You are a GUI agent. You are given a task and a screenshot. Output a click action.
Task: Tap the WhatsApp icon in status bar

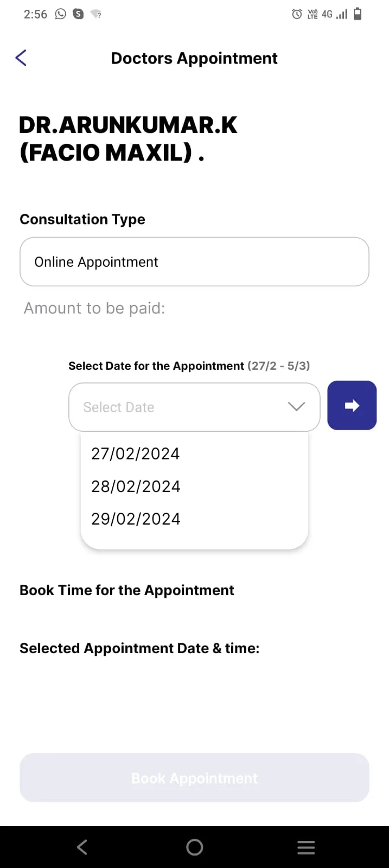(60, 14)
